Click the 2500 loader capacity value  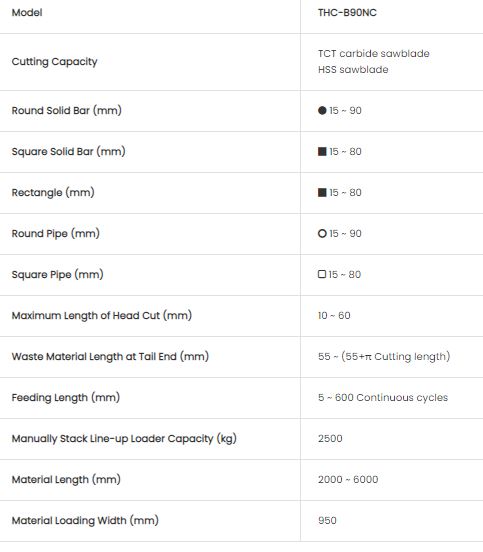click(330, 439)
